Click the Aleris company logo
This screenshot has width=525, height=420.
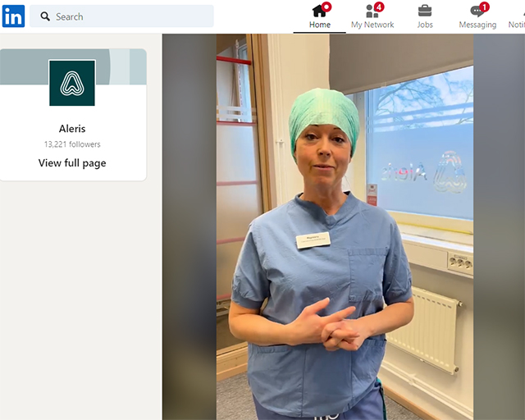tap(72, 83)
